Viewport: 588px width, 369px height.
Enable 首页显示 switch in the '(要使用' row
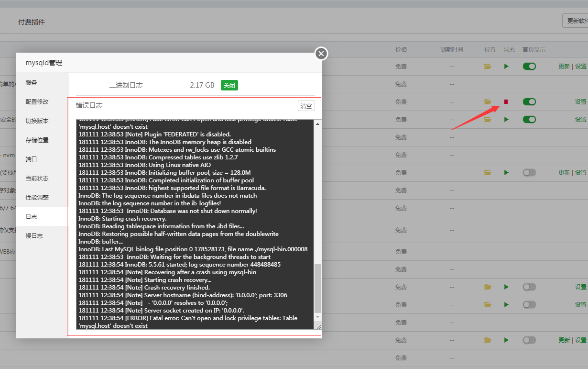click(529, 172)
